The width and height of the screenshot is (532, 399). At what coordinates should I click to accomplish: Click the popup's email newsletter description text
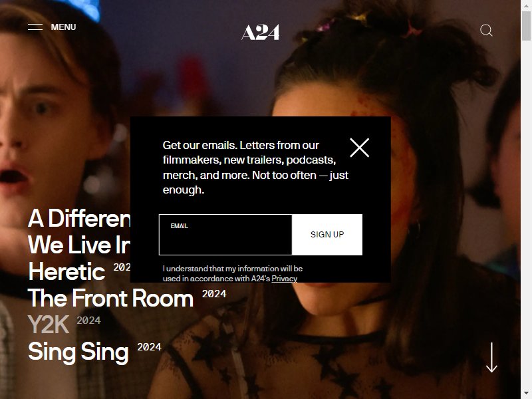pos(255,168)
